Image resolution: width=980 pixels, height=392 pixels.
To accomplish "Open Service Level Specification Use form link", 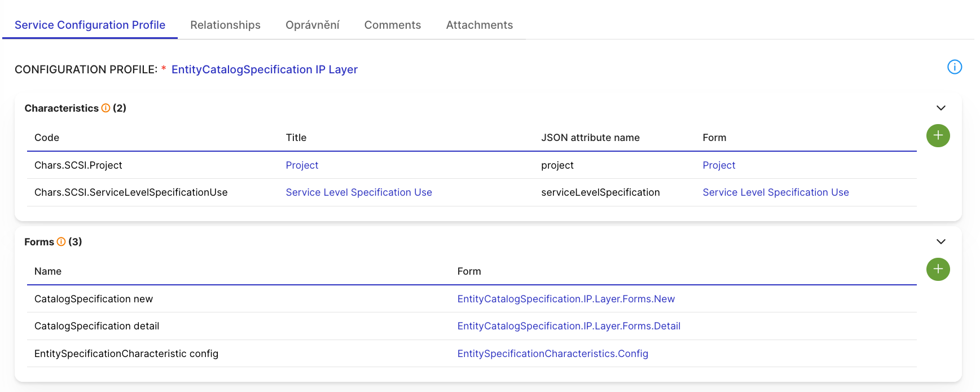I will pyautogui.click(x=775, y=192).
